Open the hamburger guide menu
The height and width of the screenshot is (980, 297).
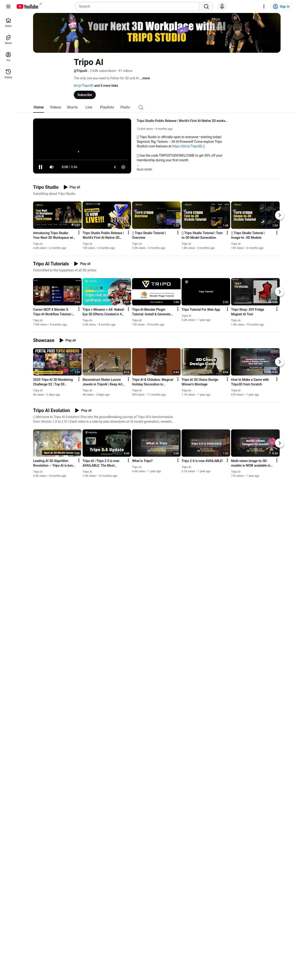8,6
